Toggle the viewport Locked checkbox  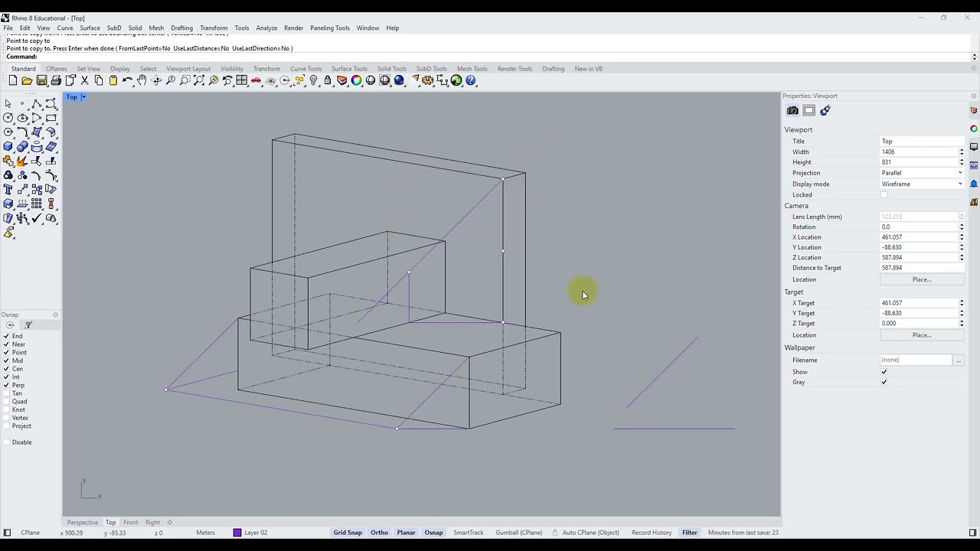[x=884, y=195]
